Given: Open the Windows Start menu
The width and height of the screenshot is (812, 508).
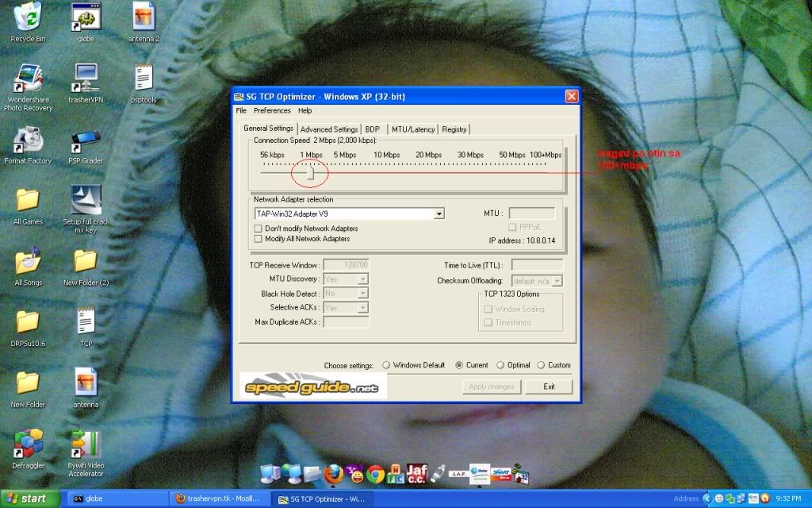Looking at the screenshot, I should 30,498.
